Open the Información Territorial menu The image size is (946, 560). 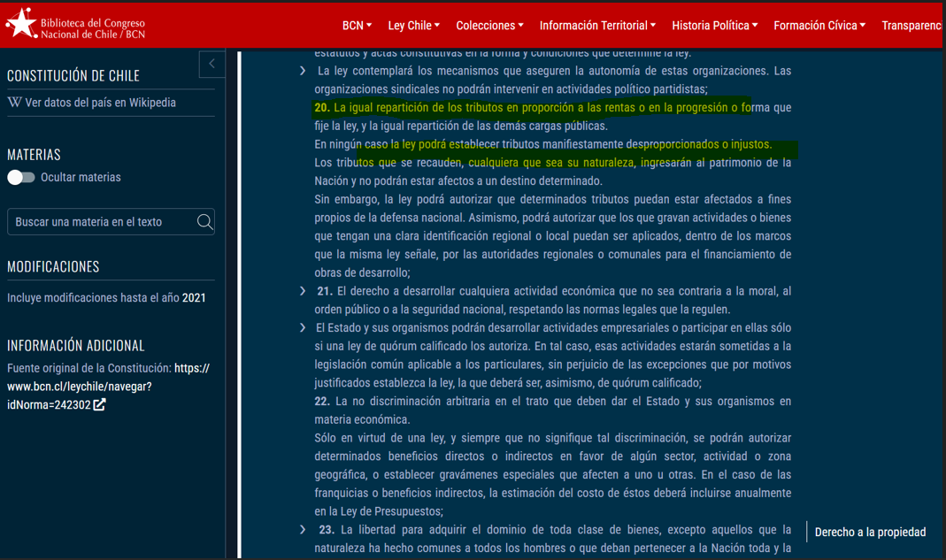597,26
